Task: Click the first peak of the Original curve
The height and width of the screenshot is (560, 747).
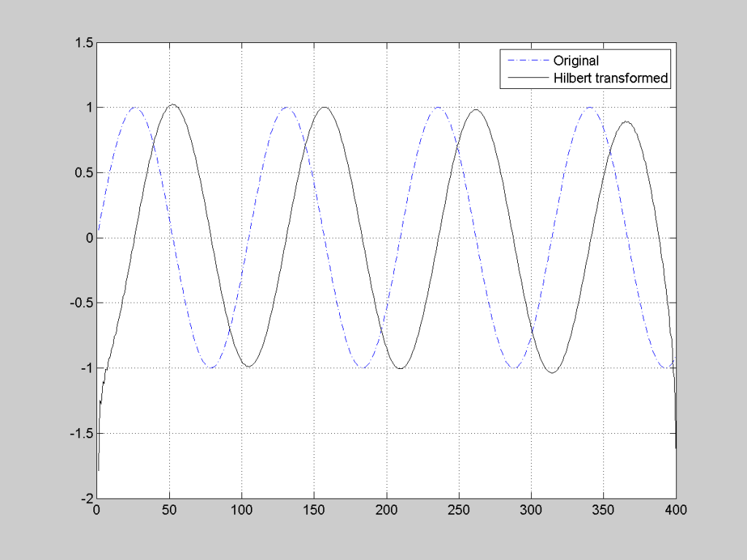Action: [x=135, y=106]
